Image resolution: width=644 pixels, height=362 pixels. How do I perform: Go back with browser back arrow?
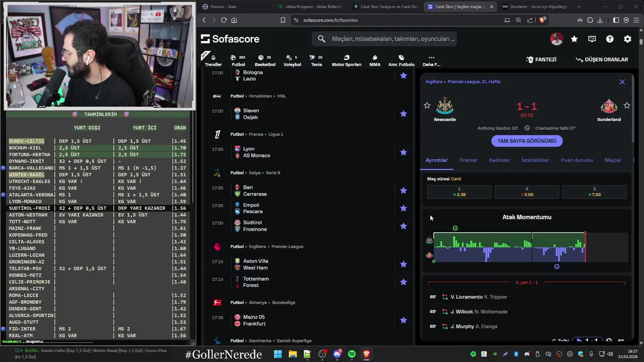coord(204,20)
